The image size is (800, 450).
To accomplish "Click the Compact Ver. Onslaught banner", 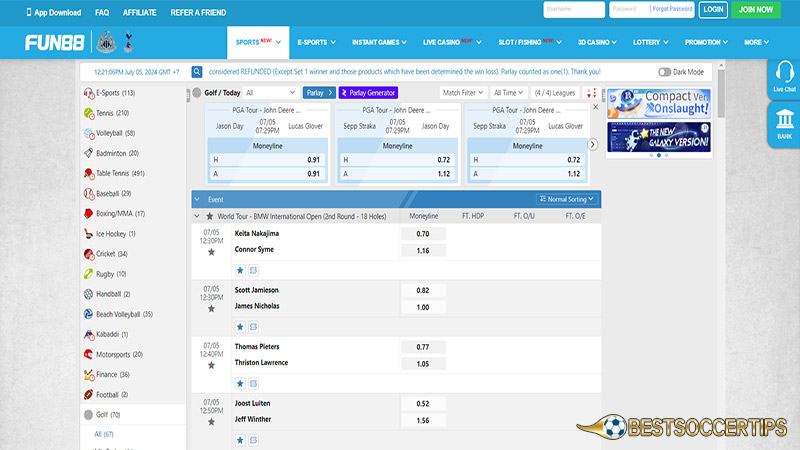I will (x=659, y=104).
